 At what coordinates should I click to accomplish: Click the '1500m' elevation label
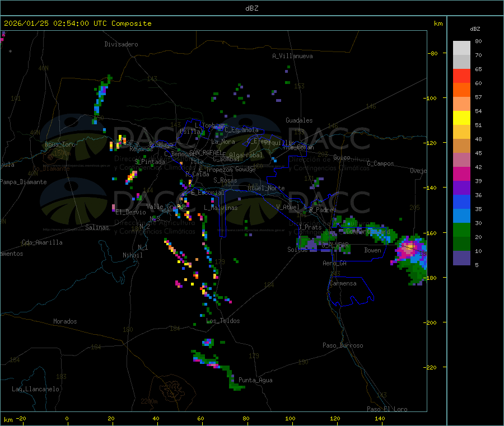point(62,153)
